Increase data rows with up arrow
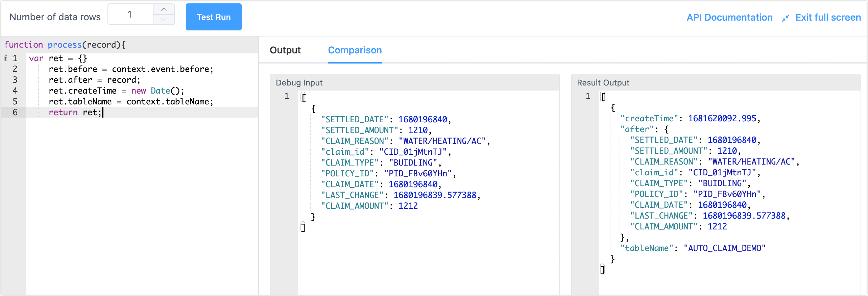 pos(164,9)
